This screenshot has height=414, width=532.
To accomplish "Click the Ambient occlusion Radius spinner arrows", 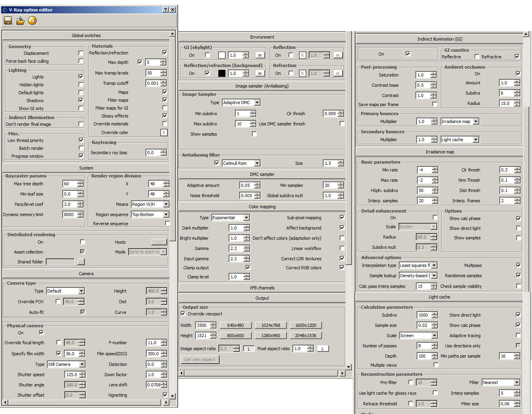I will coord(517,103).
